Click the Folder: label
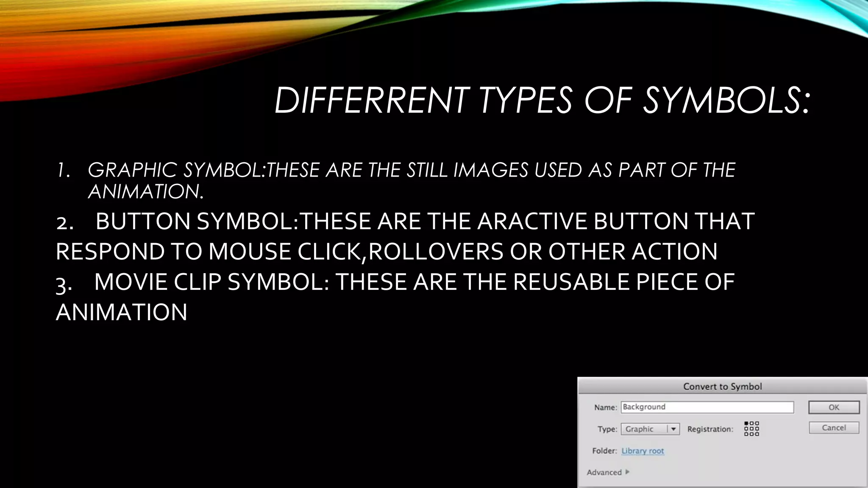Screen dimensions: 868x488 (604, 451)
